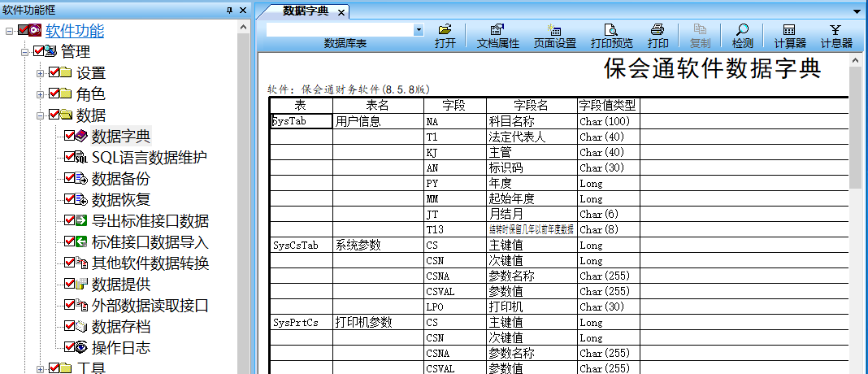This screenshot has width=868, height=374.
Task: Uncheck the 数据字典 checkbox
Action: point(70,135)
